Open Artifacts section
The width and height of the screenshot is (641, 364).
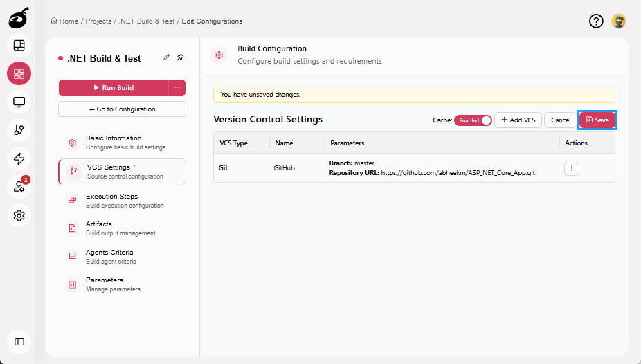pyautogui.click(x=122, y=228)
